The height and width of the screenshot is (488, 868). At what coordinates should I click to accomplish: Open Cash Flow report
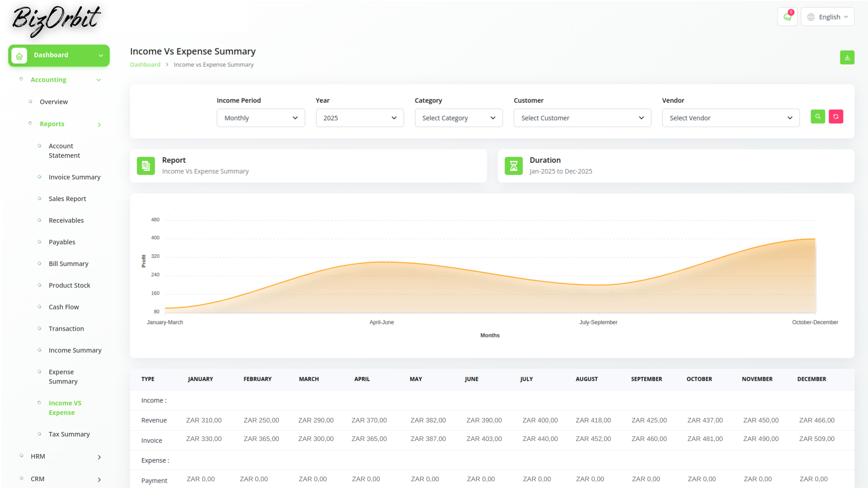tap(64, 307)
